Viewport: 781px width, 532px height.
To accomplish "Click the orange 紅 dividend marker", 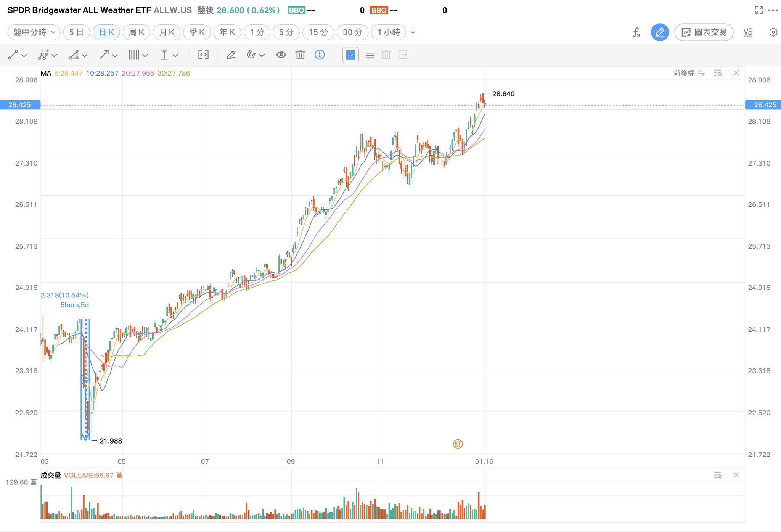I will point(458,444).
